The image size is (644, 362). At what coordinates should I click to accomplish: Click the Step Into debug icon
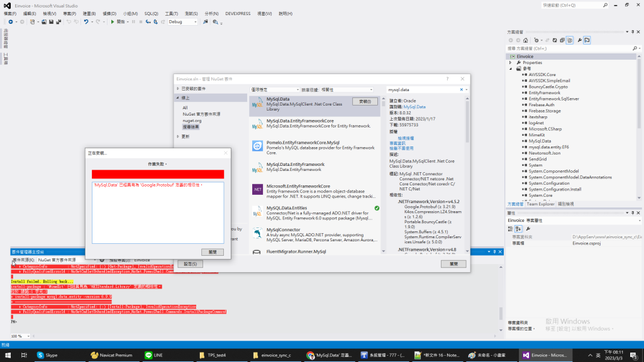coord(148,22)
